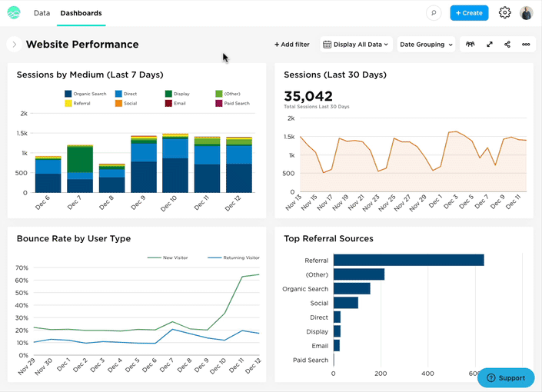Screen dimensions: 542x392
Task: Expand the sidebar with the chevron arrow
Action: point(15,45)
